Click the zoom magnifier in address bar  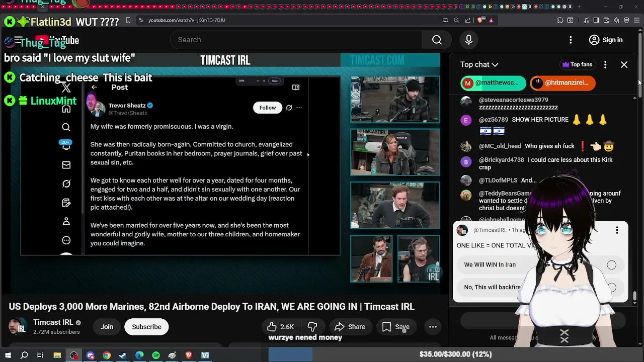pyautogui.click(x=456, y=20)
